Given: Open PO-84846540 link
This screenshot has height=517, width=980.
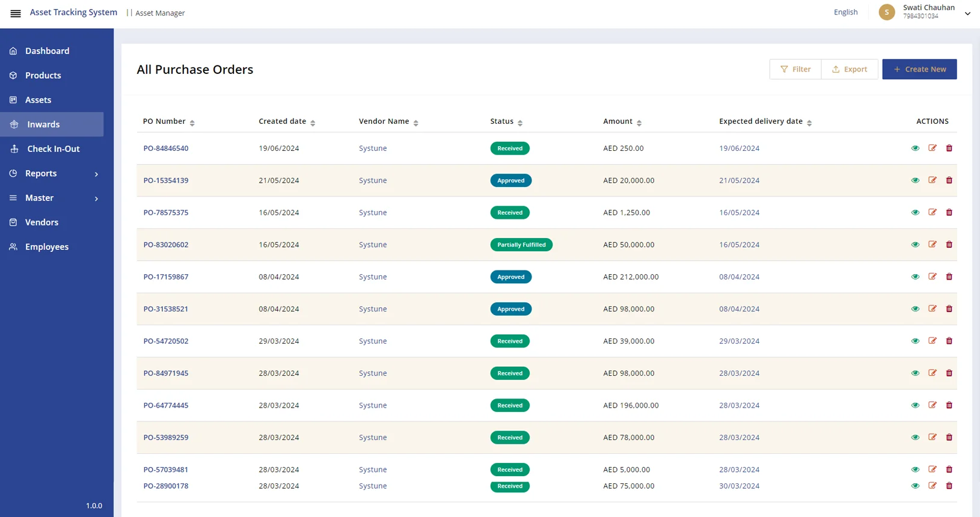Looking at the screenshot, I should click(x=166, y=148).
